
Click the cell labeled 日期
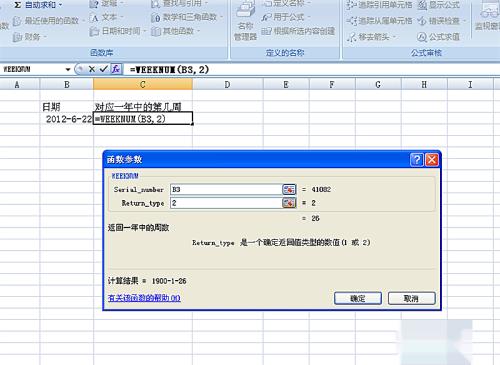point(67,107)
